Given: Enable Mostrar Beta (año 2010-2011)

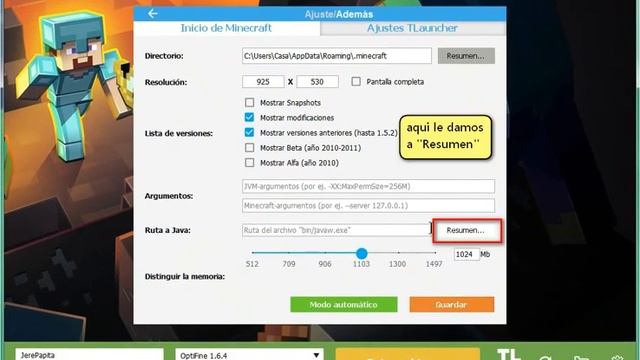Looking at the screenshot, I should pos(249,148).
